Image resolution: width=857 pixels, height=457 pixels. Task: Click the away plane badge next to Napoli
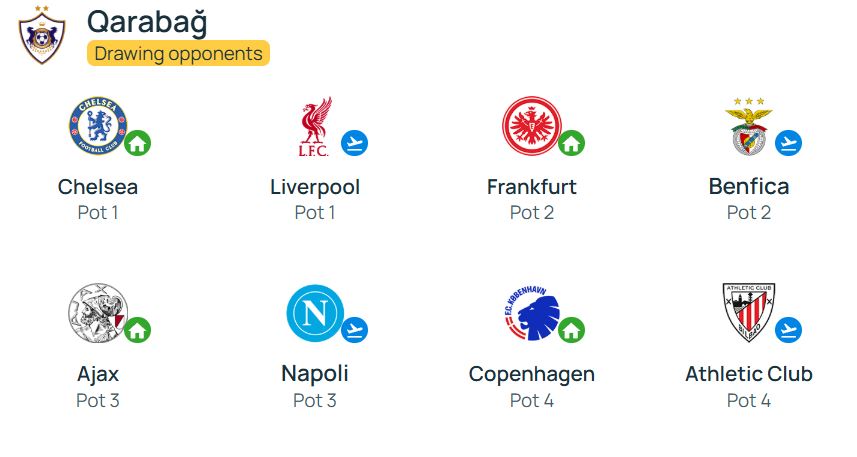tap(355, 330)
